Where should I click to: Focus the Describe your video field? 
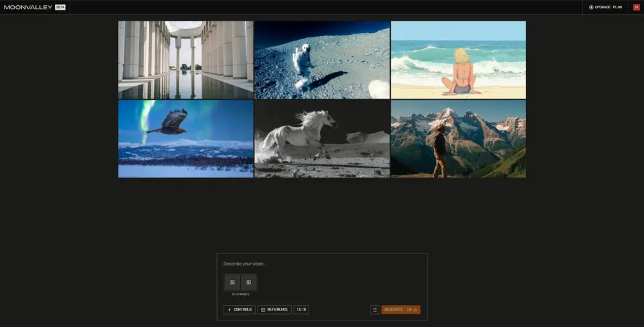pyautogui.click(x=322, y=264)
